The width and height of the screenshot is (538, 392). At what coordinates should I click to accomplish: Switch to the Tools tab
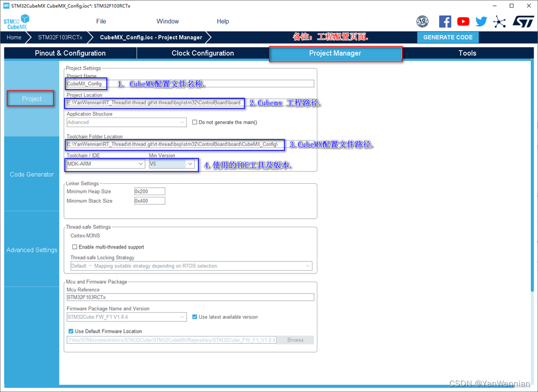coord(467,53)
